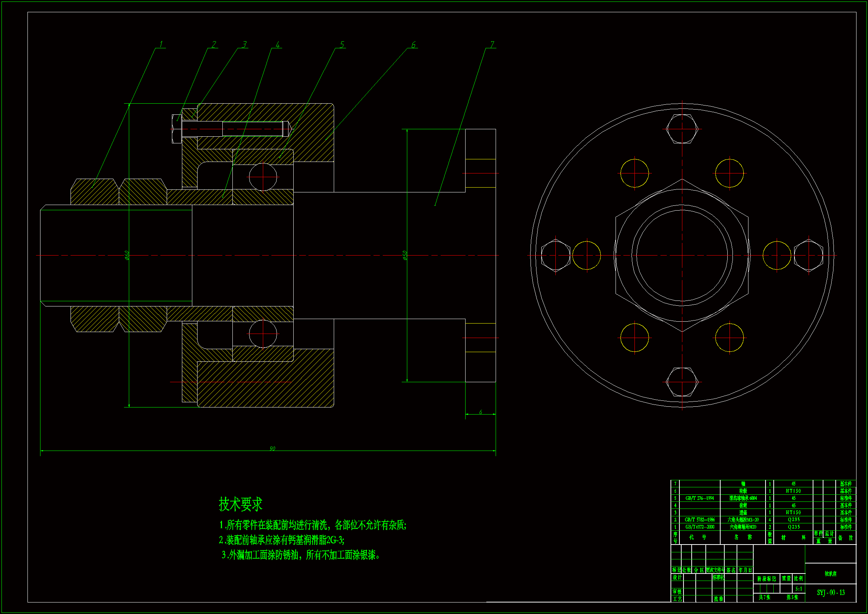Select the 5:1 scale cell

point(799,589)
